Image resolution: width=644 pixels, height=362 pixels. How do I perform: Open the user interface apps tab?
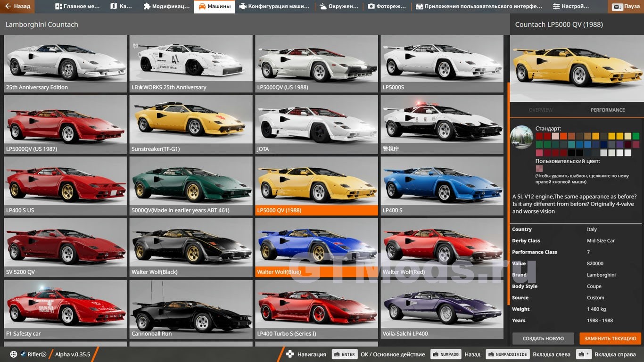(479, 7)
